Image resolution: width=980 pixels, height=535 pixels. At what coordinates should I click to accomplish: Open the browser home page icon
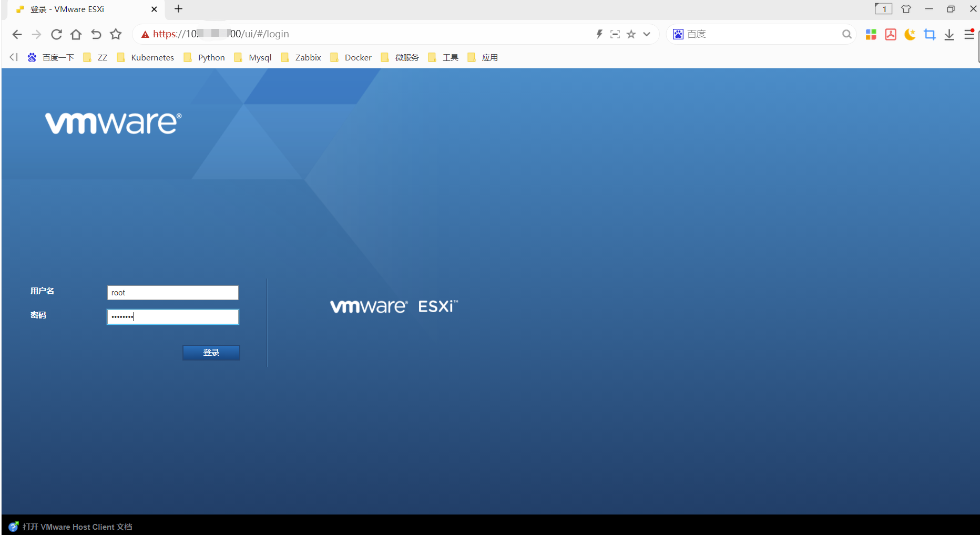pos(76,34)
